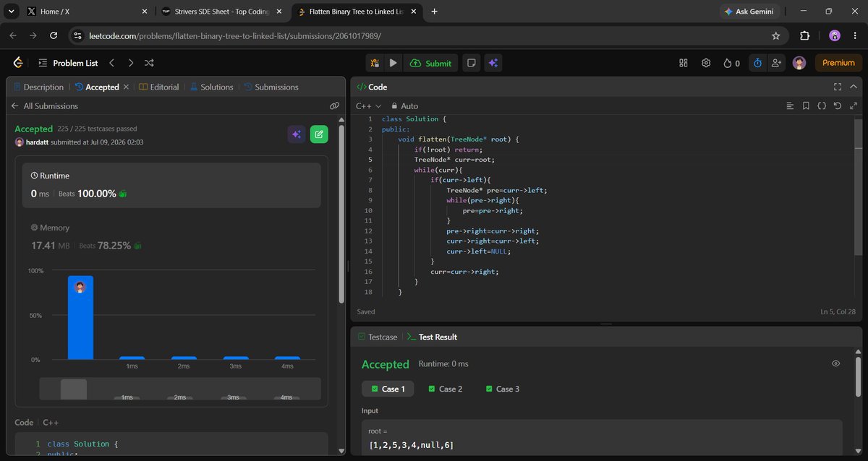The height and width of the screenshot is (461, 868).
Task: Switch to the Strivers SDE Sheet tab
Action: [x=221, y=12]
